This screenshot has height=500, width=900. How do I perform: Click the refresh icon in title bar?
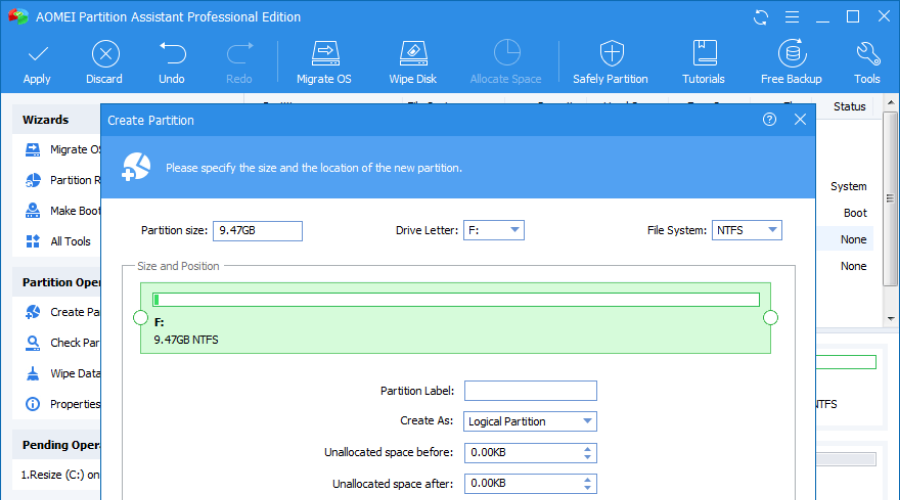point(761,17)
